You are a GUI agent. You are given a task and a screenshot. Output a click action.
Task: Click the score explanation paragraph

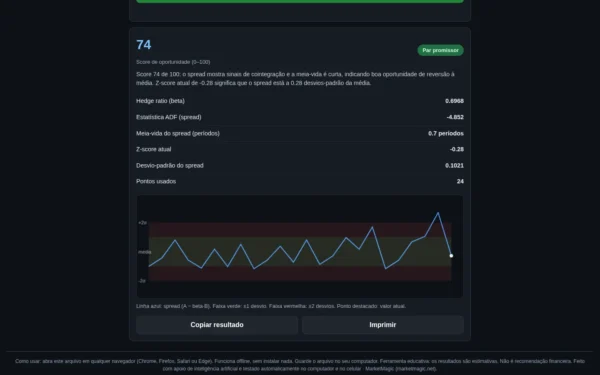(x=295, y=78)
